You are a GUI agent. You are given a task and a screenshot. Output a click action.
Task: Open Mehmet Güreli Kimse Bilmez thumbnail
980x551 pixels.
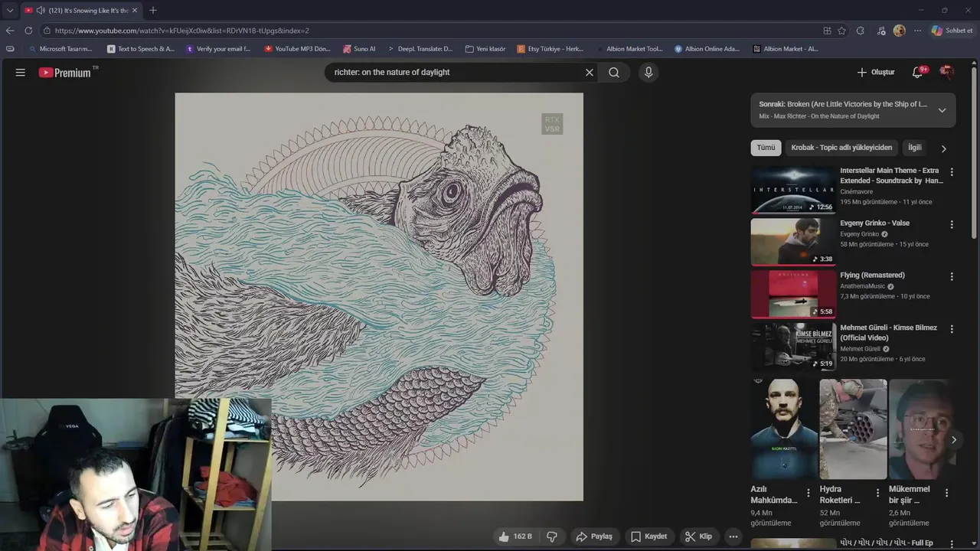(x=793, y=347)
